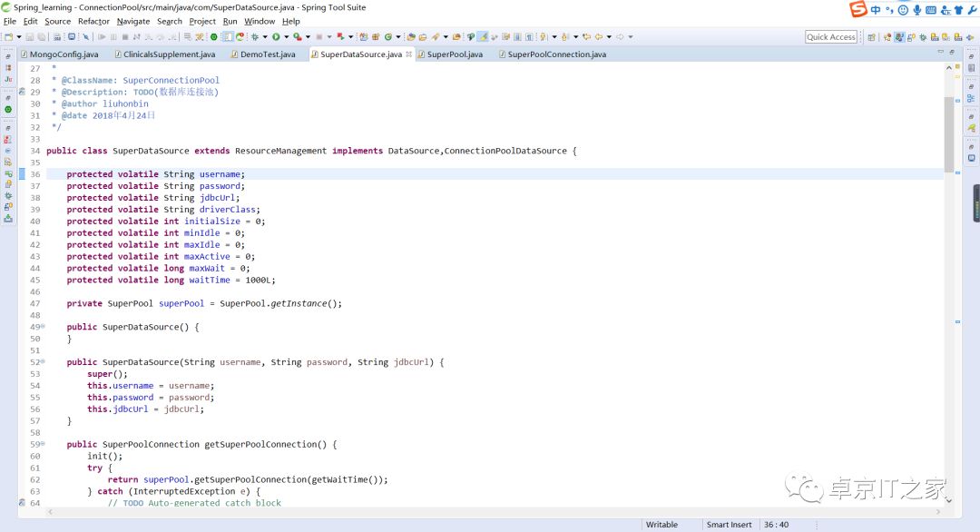Click the Save icon in toolbar
The width and height of the screenshot is (980, 532).
tap(29, 37)
